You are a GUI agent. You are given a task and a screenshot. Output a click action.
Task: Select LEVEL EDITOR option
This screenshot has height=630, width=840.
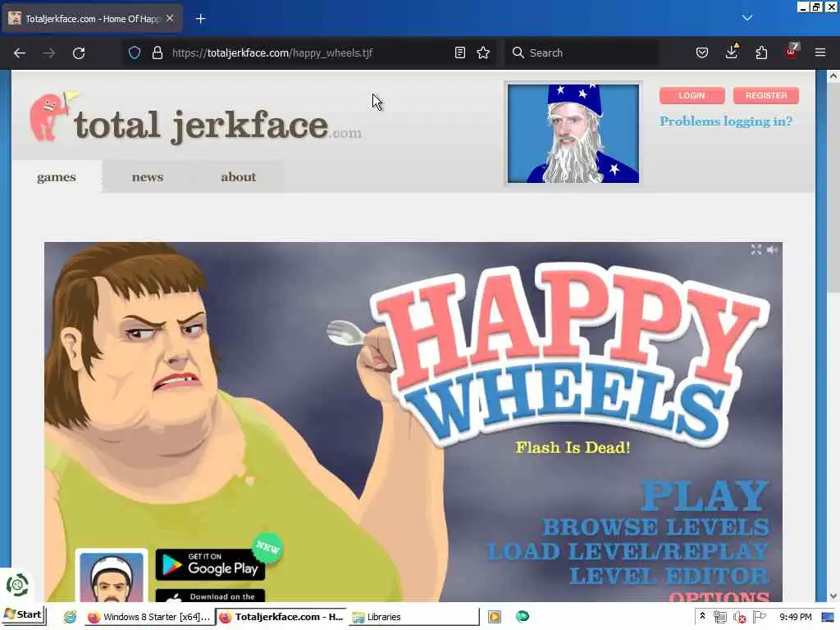tap(669, 577)
